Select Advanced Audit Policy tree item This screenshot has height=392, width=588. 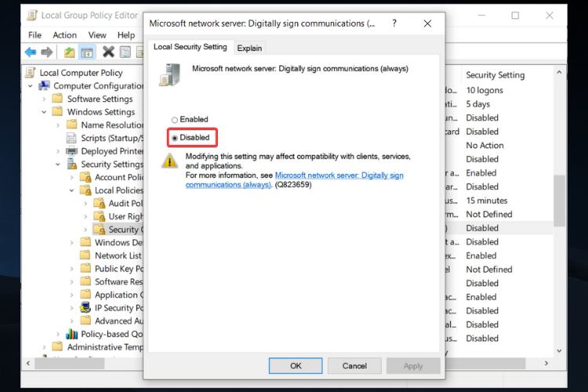point(118,321)
